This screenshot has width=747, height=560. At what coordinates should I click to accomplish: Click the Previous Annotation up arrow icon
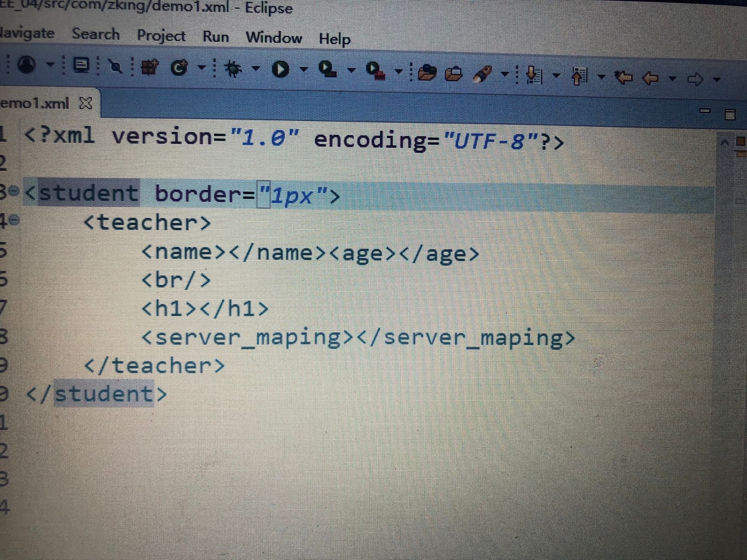[x=579, y=76]
